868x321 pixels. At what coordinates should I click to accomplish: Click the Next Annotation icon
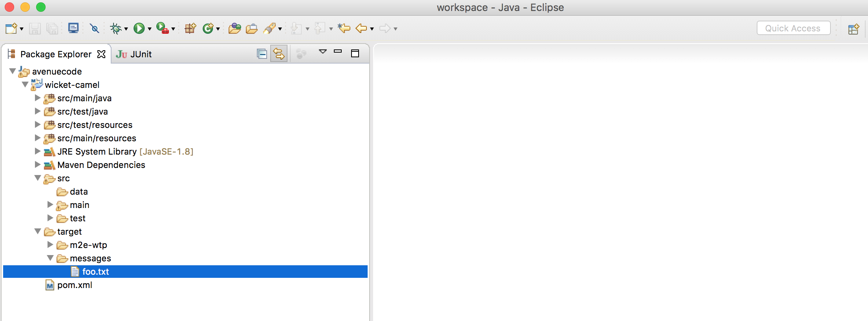(297, 28)
